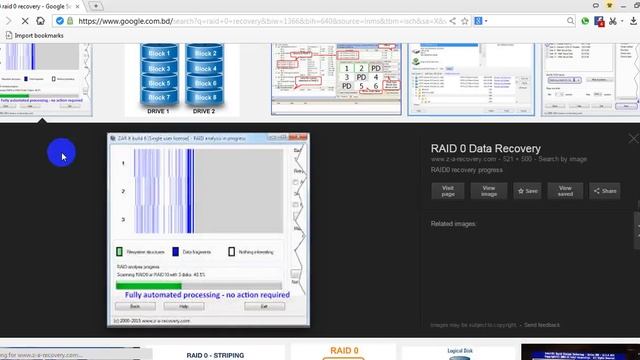Open the WhatsApp extension icon
This screenshot has width=640, height=360.
click(585, 21)
